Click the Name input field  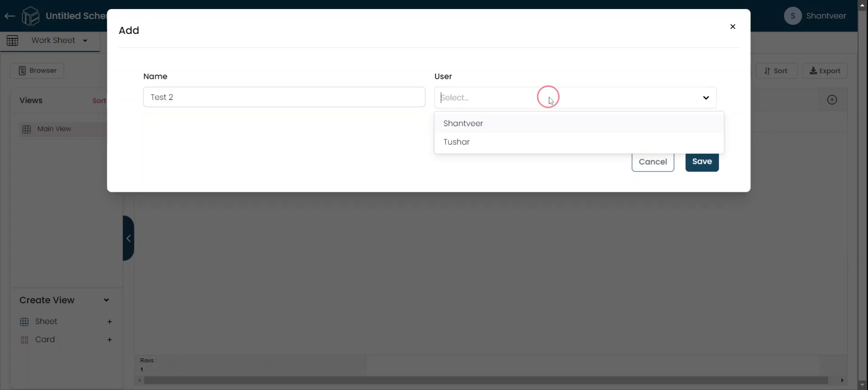[284, 97]
